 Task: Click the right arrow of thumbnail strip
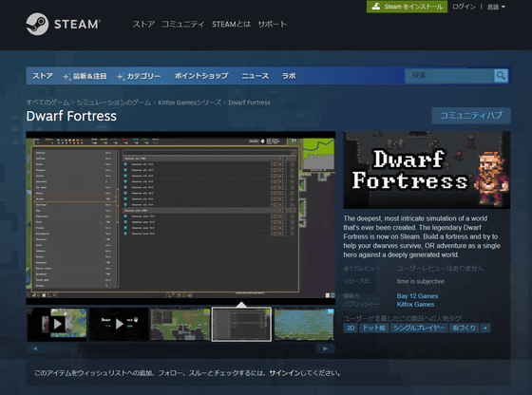pos(325,348)
